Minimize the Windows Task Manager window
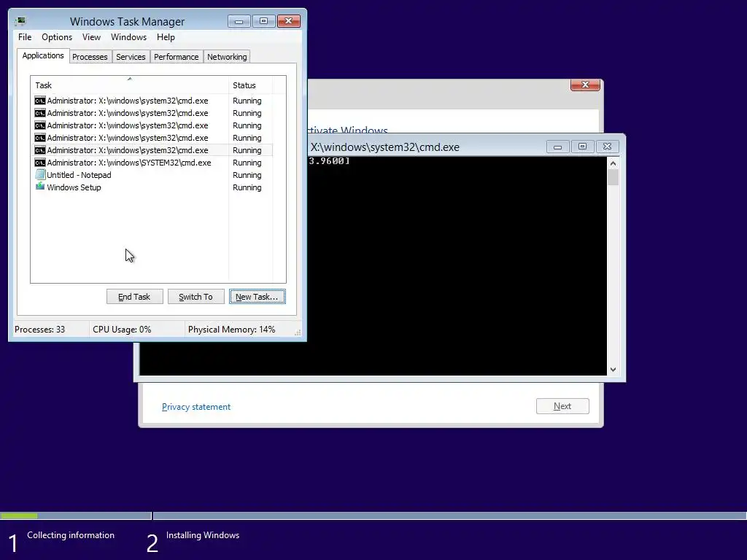Screen dimensions: 747x560 [239, 21]
